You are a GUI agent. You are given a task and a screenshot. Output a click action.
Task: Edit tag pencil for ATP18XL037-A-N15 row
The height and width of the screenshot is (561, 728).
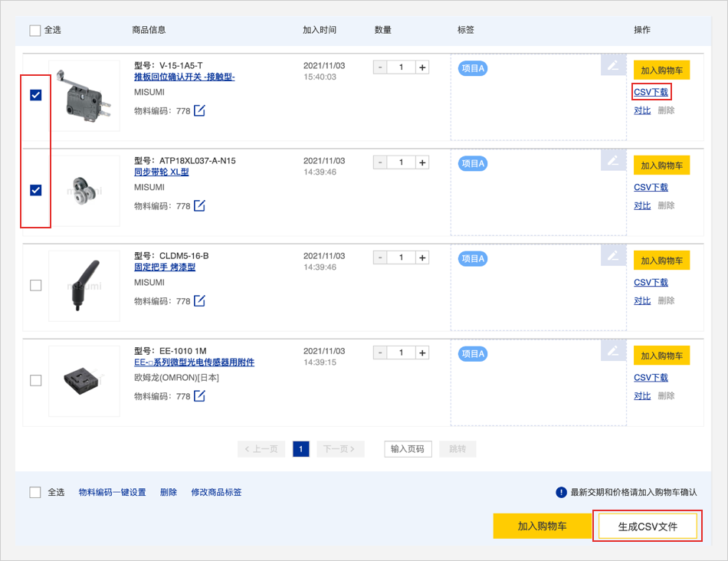click(612, 161)
